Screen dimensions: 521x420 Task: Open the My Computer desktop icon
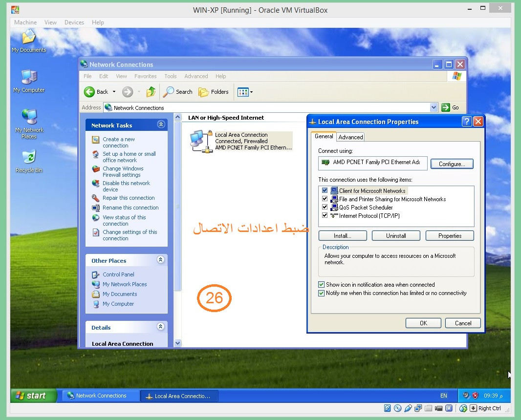[x=28, y=78]
